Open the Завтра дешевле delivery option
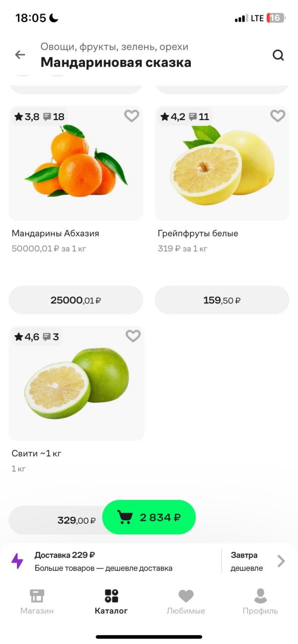Viewport: 298px width, 644px height. [247, 561]
